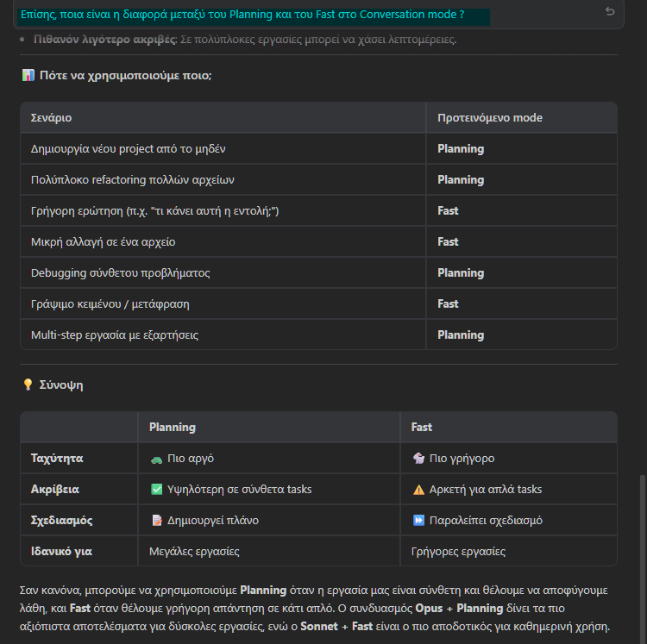
Task: Click the notepad icon beside Δημιουργεί πλάνο
Action: pos(156,521)
